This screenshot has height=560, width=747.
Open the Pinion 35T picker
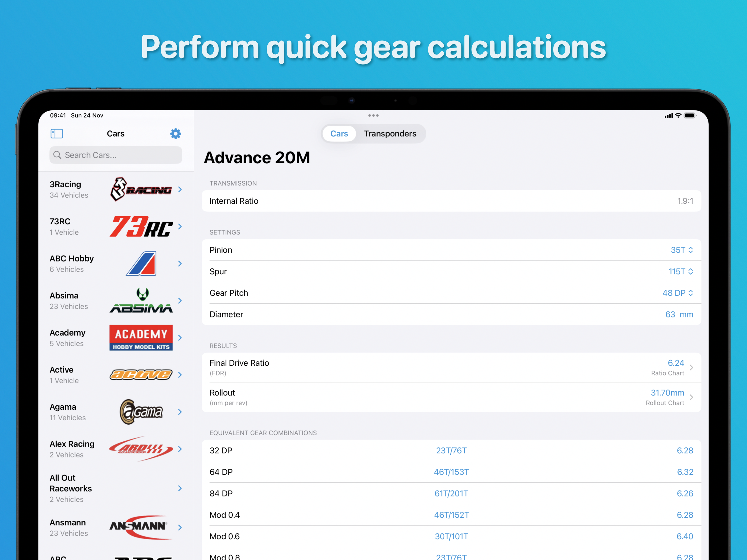pos(682,250)
